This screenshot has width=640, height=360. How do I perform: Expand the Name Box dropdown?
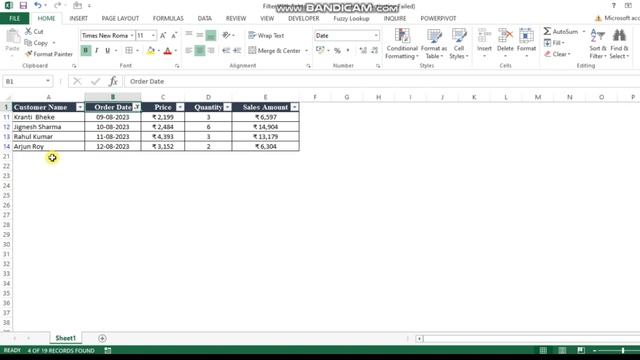[x=48, y=81]
